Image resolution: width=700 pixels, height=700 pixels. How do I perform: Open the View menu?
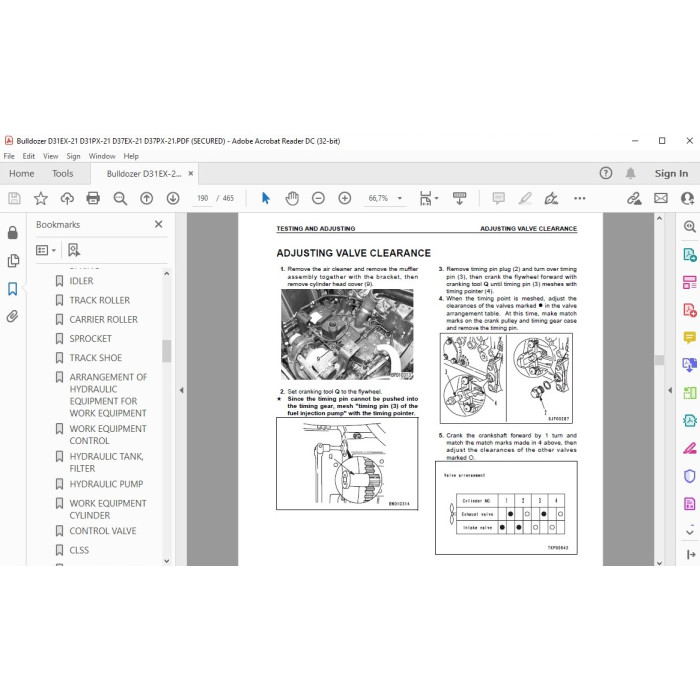coord(50,156)
